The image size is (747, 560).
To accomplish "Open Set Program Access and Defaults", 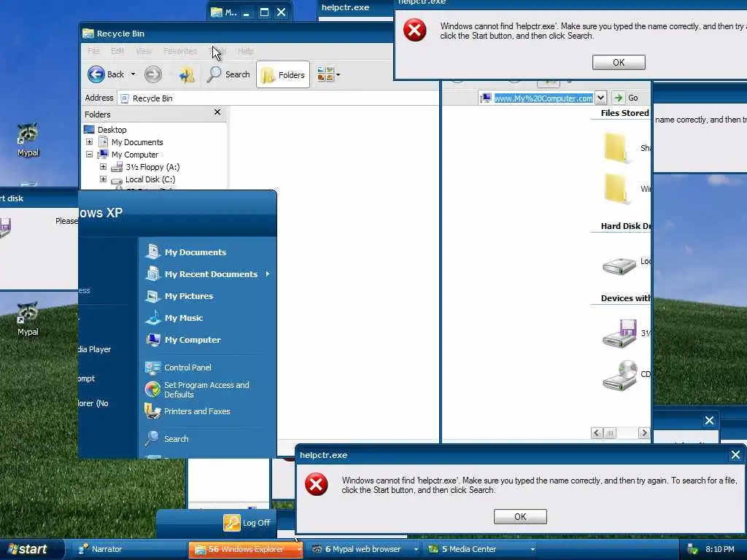I will pyautogui.click(x=208, y=389).
